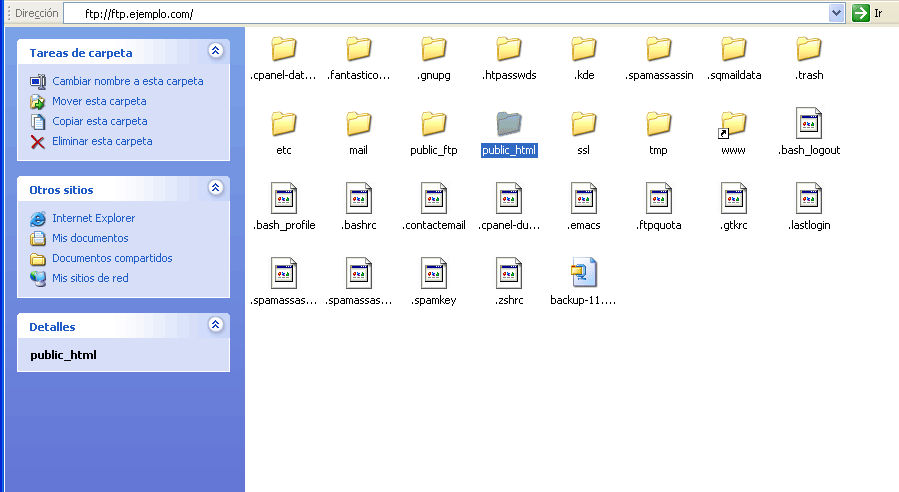Screen dimensions: 899x492
Task: Open the .fantastico... folder icon
Action: click(x=359, y=49)
